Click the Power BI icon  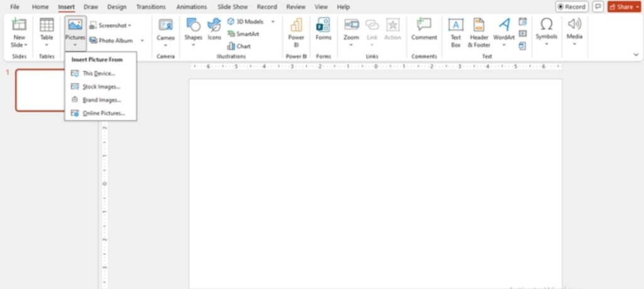(296, 25)
